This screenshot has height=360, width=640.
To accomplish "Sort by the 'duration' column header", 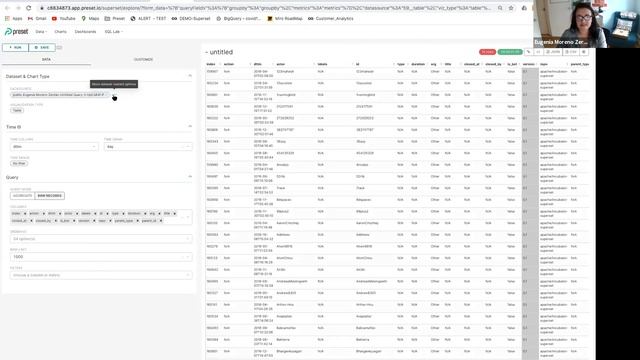I will click(x=418, y=64).
